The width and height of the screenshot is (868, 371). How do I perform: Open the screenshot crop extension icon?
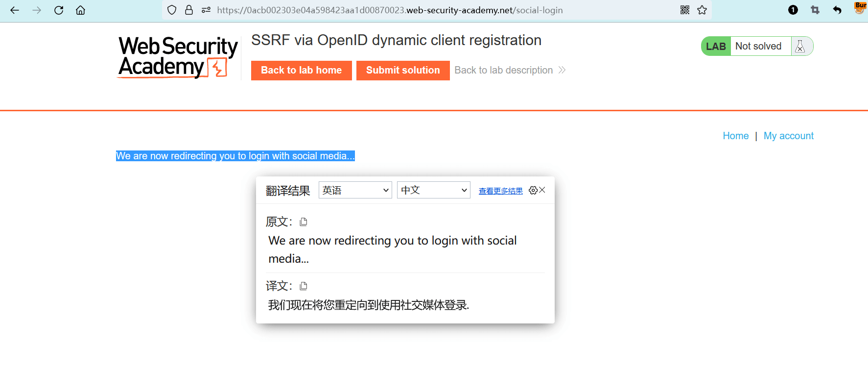tap(815, 10)
